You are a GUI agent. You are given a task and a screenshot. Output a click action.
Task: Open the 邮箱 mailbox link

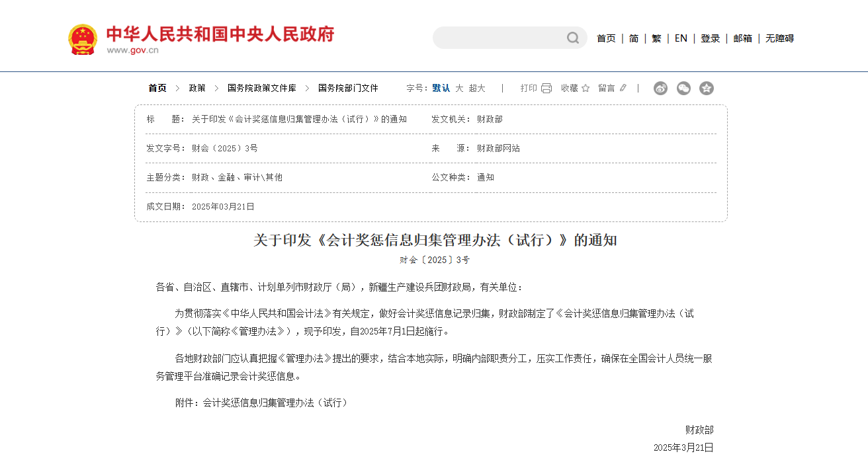point(743,38)
